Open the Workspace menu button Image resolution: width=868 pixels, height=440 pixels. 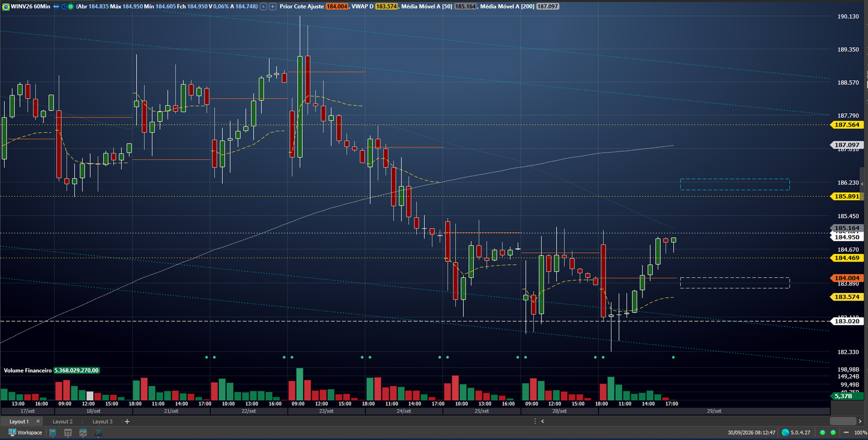tap(25, 432)
